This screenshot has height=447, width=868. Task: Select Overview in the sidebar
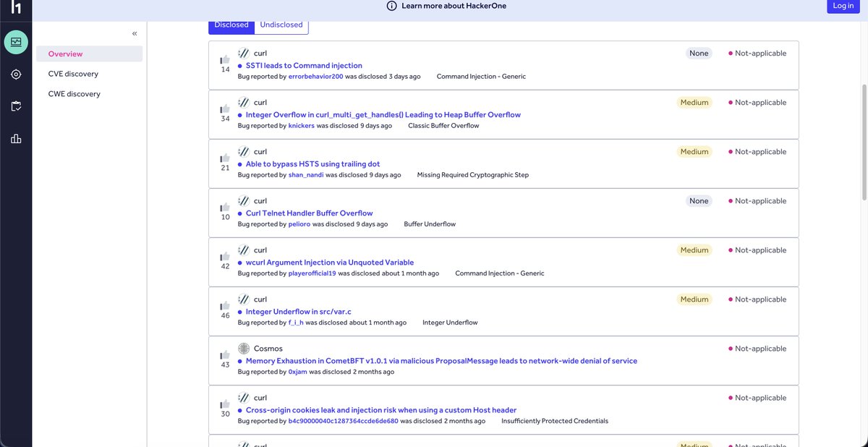click(90, 54)
